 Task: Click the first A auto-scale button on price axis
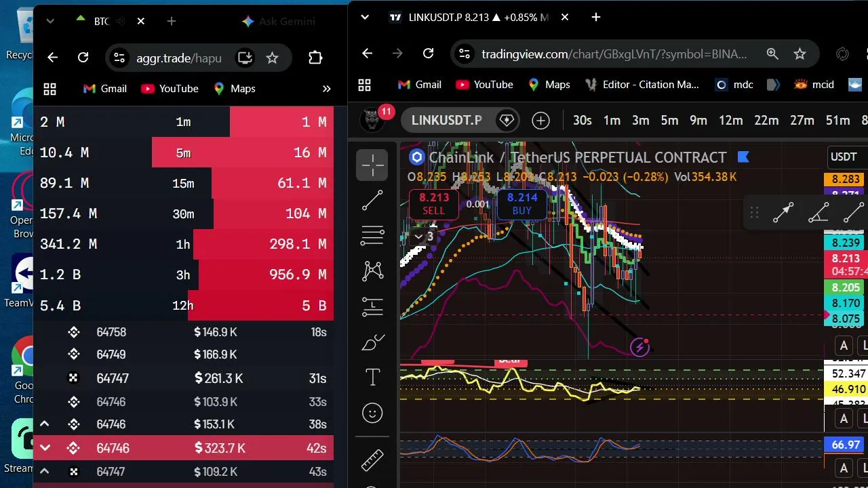844,346
